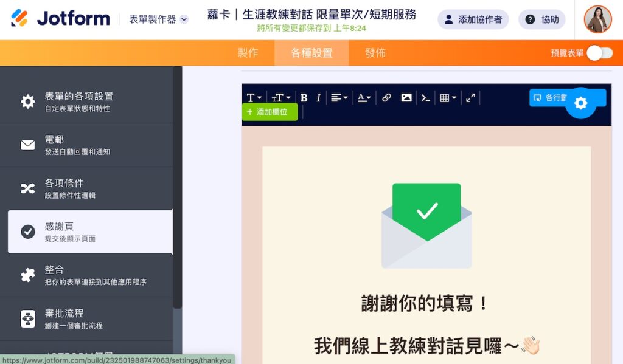Viewport: 623px width, 364px height.
Task: Toggle italic formatting
Action: pyautogui.click(x=318, y=98)
